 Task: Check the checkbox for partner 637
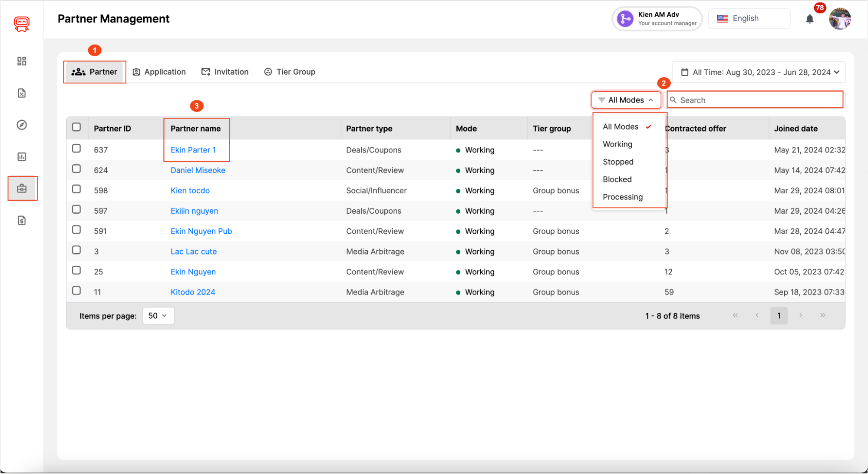click(77, 148)
